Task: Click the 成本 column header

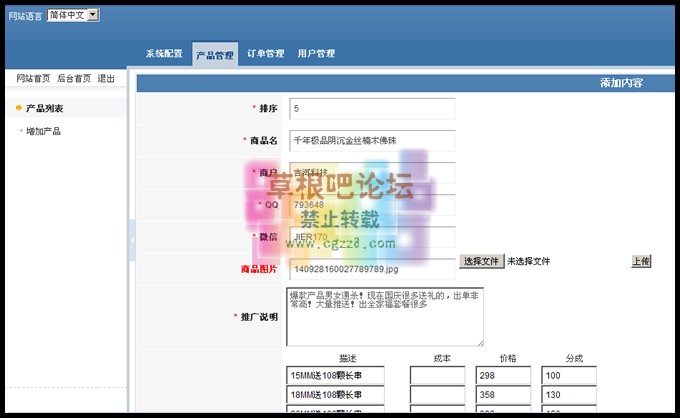Action: click(x=442, y=358)
